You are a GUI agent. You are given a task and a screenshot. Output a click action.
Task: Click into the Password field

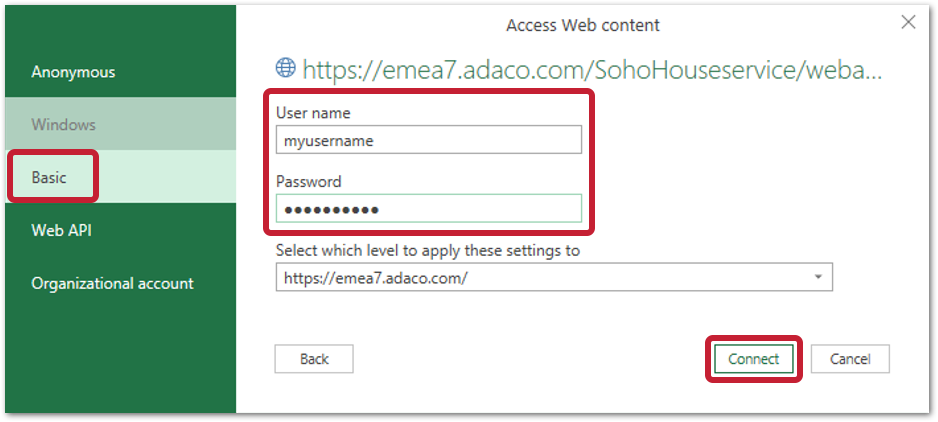coord(428,208)
